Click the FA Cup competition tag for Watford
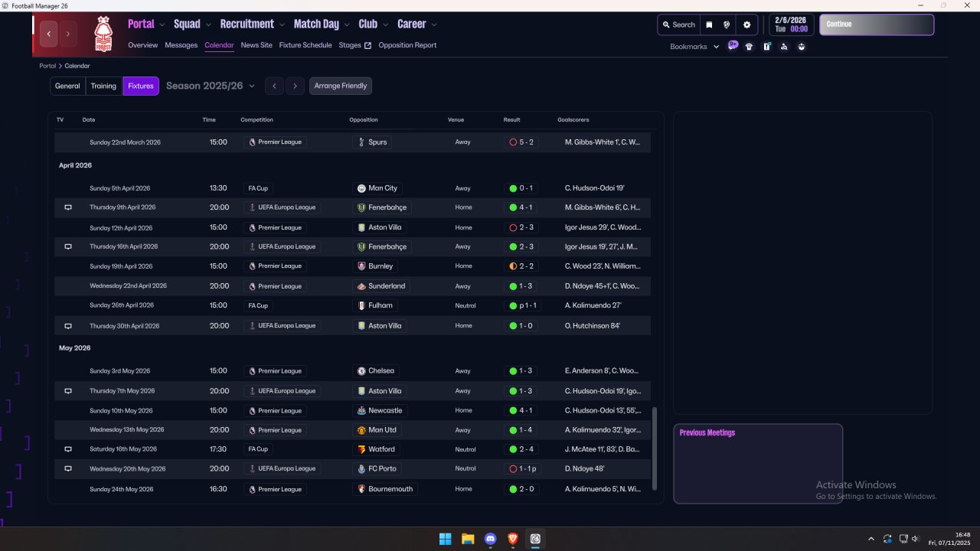This screenshot has height=551, width=980. point(258,449)
